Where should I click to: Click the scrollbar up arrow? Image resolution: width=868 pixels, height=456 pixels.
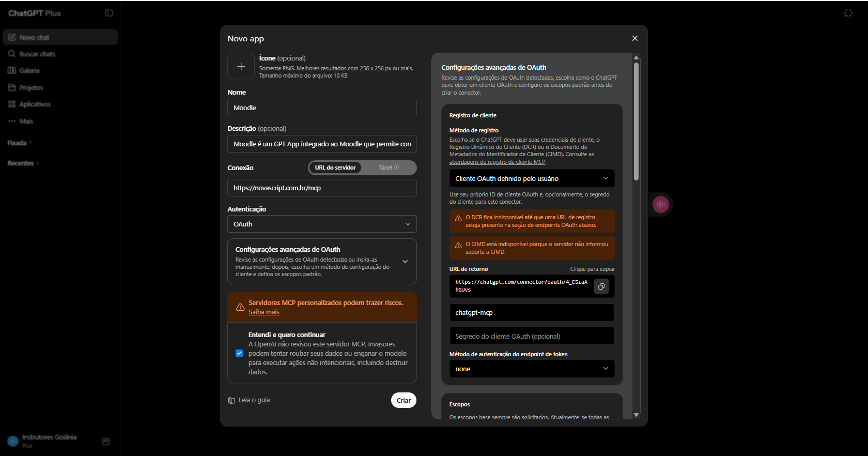click(636, 57)
